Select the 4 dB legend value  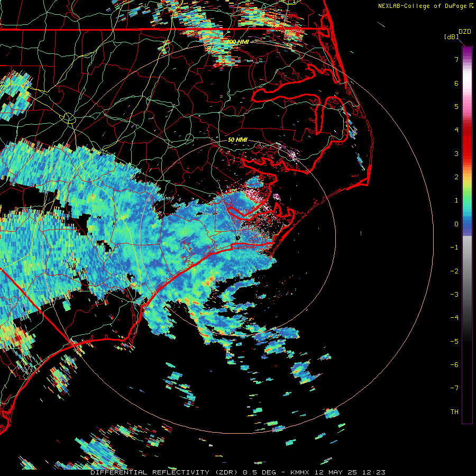[x=456, y=130]
